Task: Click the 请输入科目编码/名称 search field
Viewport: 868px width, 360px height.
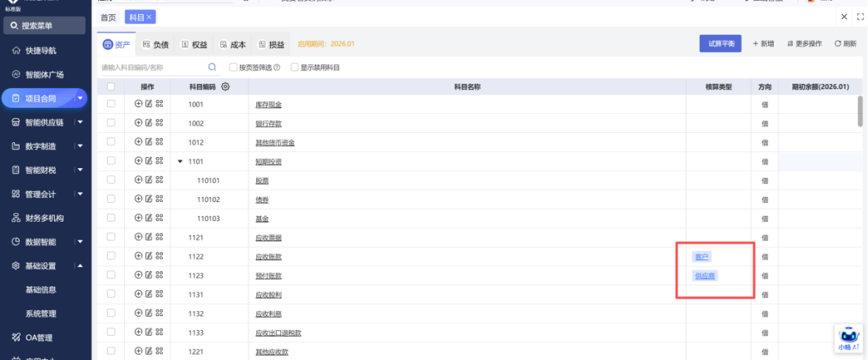Action: [x=152, y=68]
